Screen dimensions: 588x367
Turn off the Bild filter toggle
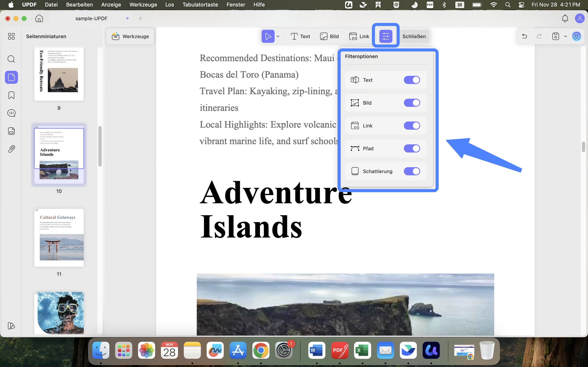tap(412, 103)
